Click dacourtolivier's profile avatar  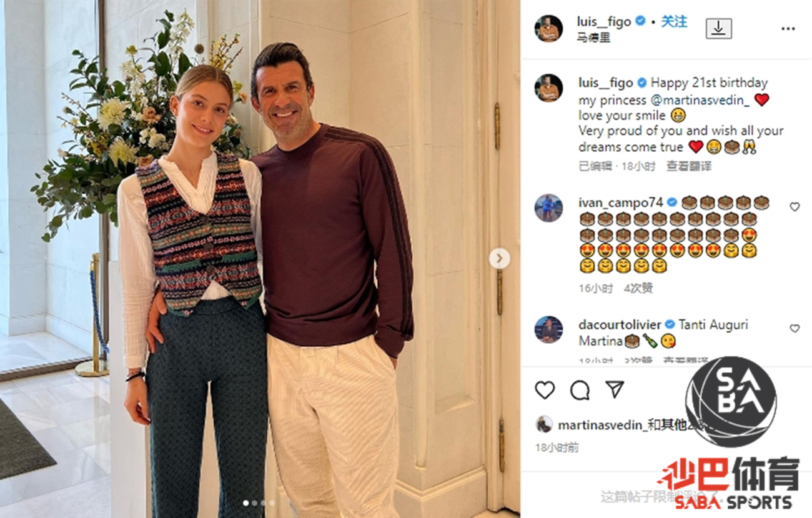548,330
